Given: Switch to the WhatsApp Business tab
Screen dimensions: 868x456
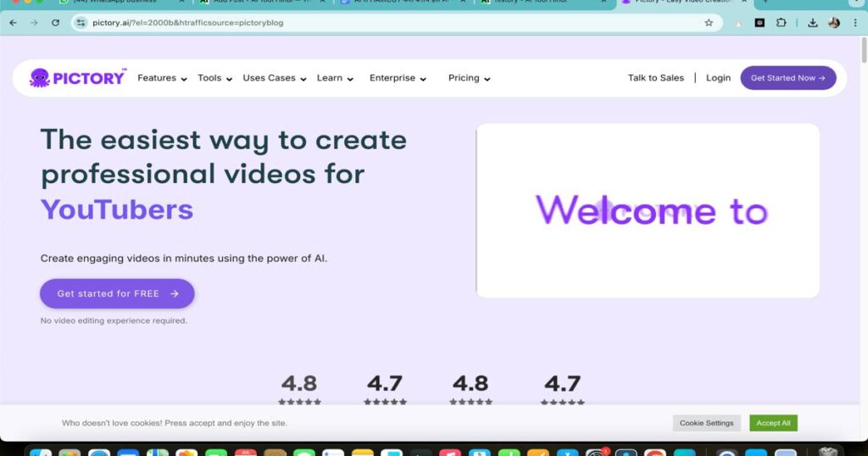Looking at the screenshot, I should tap(122, 3).
